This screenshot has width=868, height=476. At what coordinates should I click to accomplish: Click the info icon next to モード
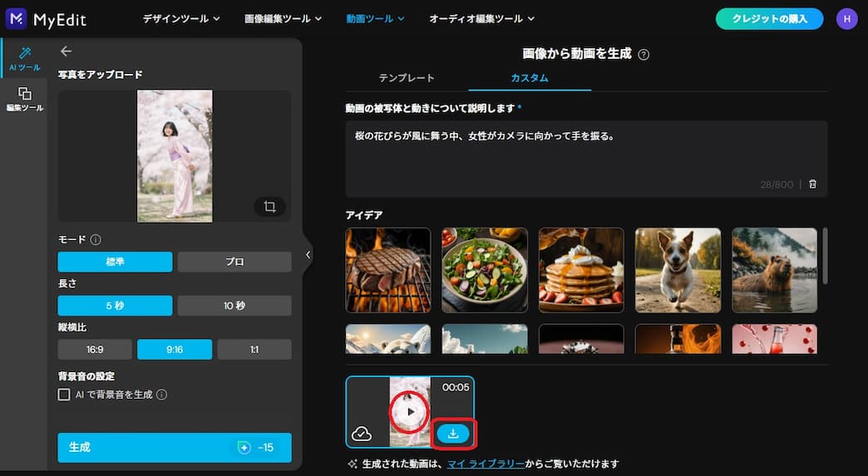(x=96, y=240)
